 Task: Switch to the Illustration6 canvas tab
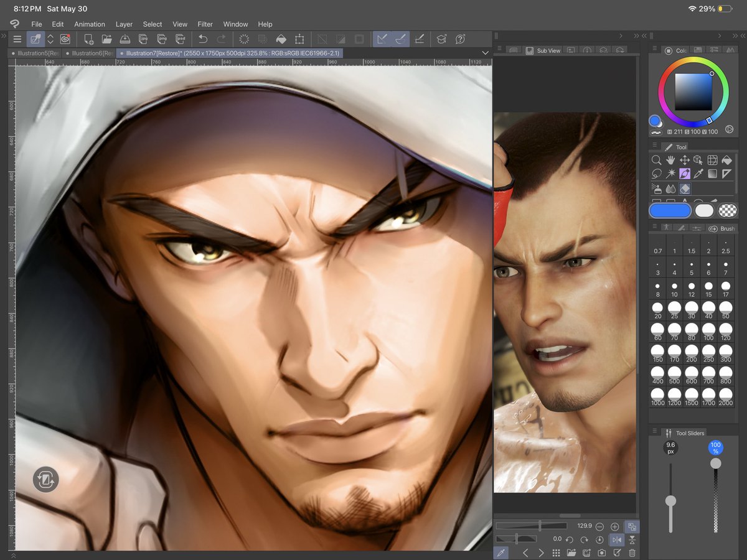pos(90,54)
